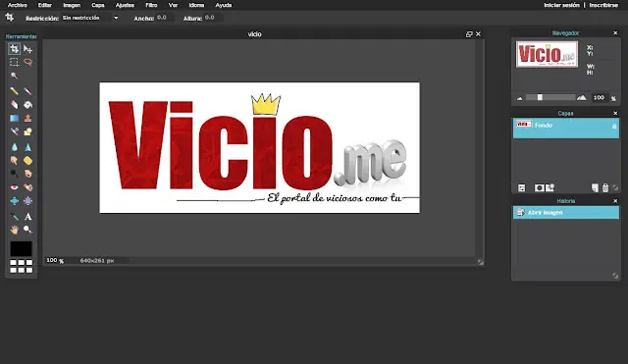Add a layer mask in Capas panel

tap(539, 187)
